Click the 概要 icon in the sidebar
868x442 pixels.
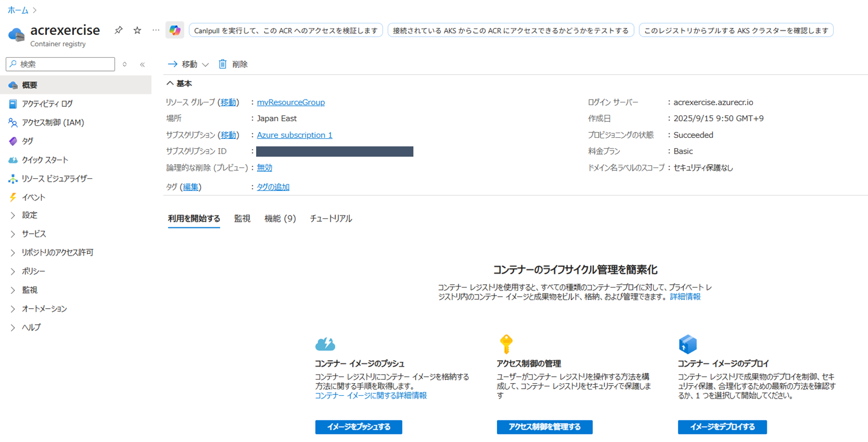tap(13, 85)
